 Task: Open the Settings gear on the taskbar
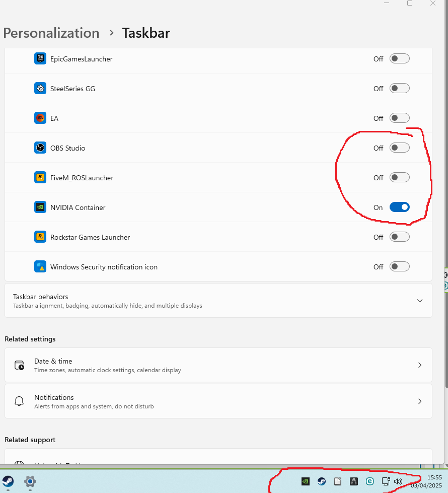(x=30, y=481)
